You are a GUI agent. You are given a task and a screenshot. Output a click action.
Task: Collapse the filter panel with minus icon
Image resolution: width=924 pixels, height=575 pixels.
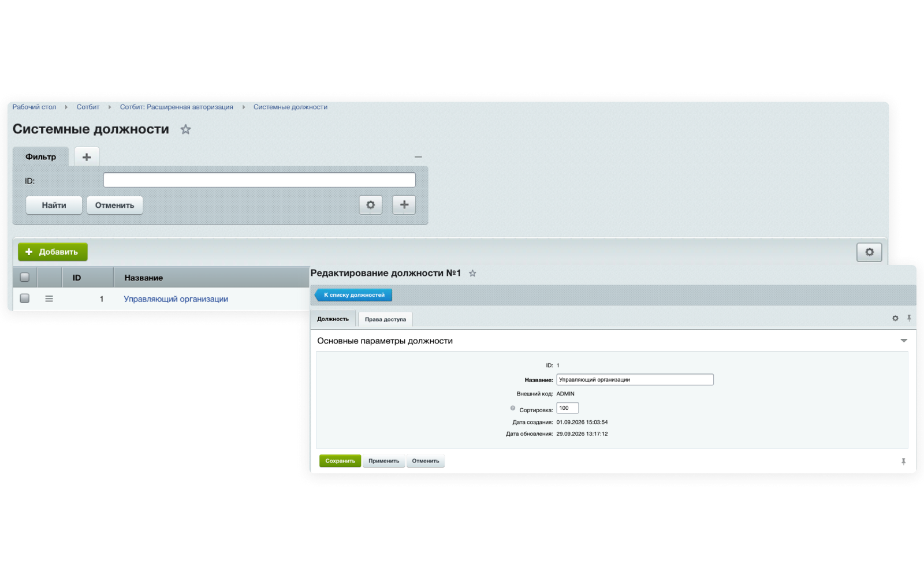418,156
